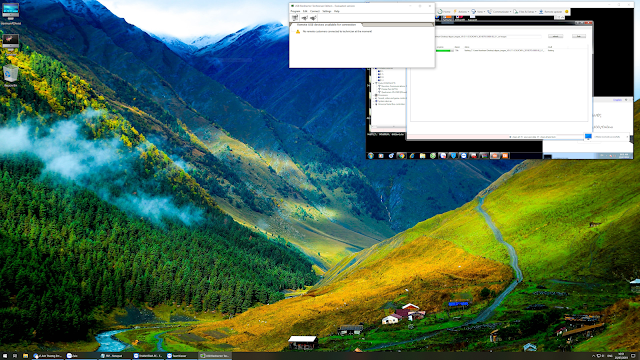Open the Settings menu in USB Redirector

[x=327, y=11]
